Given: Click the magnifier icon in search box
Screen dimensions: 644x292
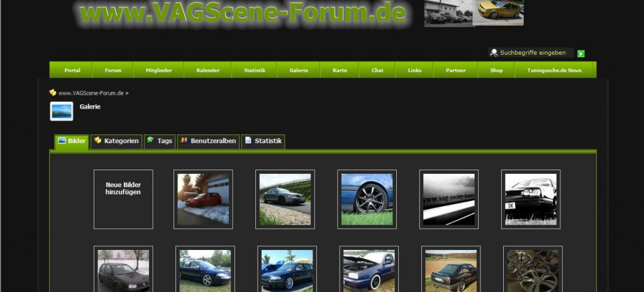Looking at the screenshot, I should point(494,53).
